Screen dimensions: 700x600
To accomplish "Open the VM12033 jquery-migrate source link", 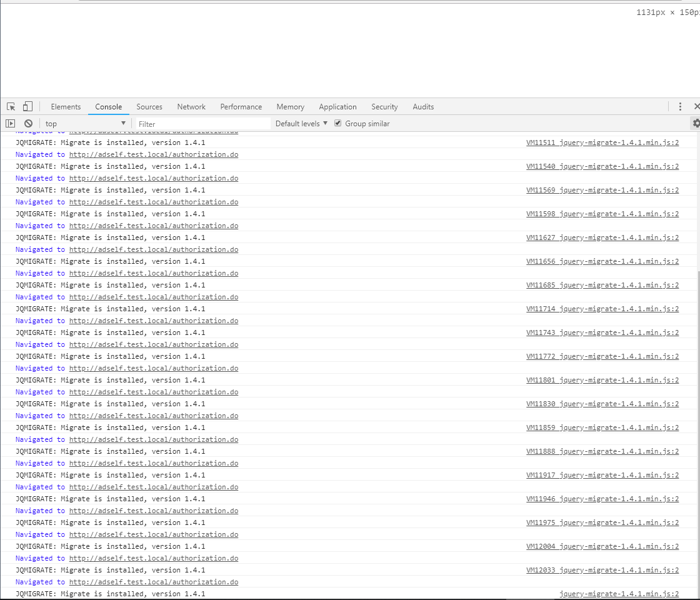I will coord(602,570).
